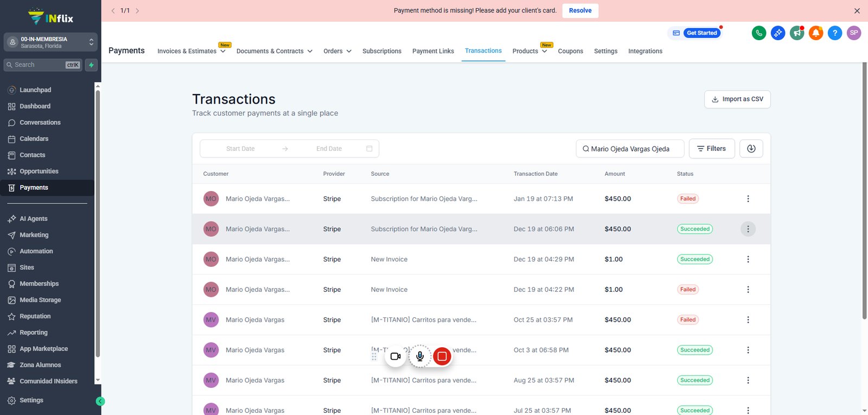Open row actions for Dec 19 06:06 PM transaction
Screen dimensions: 868x415
click(x=748, y=229)
